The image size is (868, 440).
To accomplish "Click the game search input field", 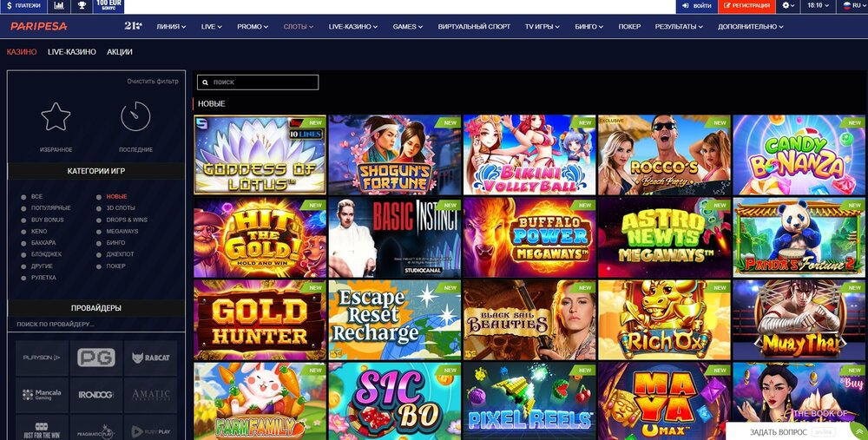I will pos(258,82).
